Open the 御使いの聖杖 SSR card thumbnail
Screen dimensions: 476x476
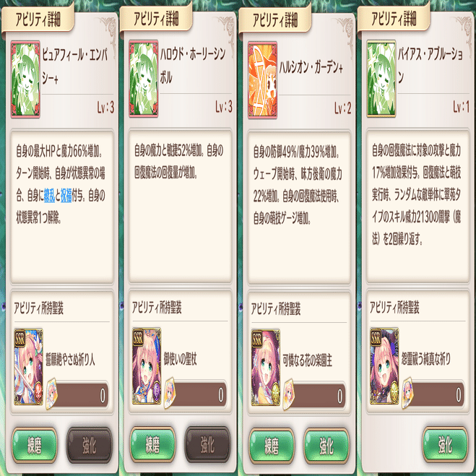147,365
